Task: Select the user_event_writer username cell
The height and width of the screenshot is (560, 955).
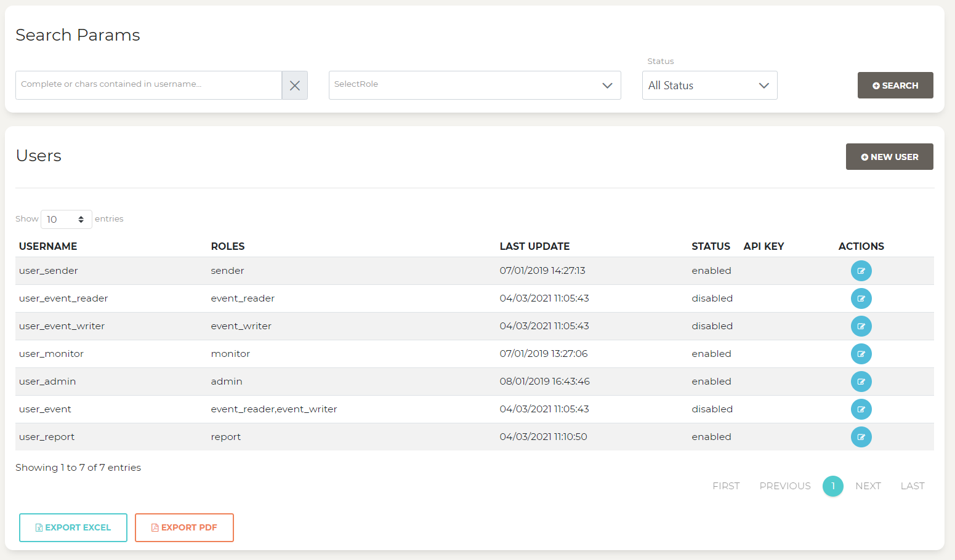Action: point(62,326)
